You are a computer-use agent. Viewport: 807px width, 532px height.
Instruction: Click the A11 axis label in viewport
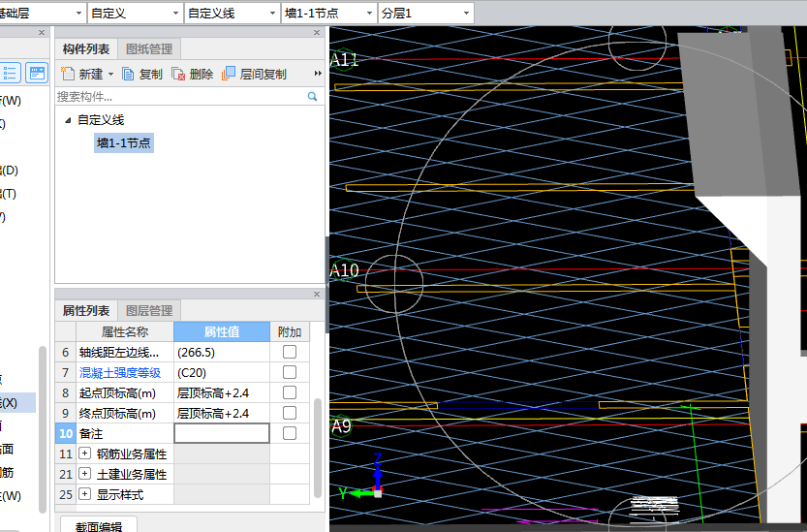coord(344,60)
